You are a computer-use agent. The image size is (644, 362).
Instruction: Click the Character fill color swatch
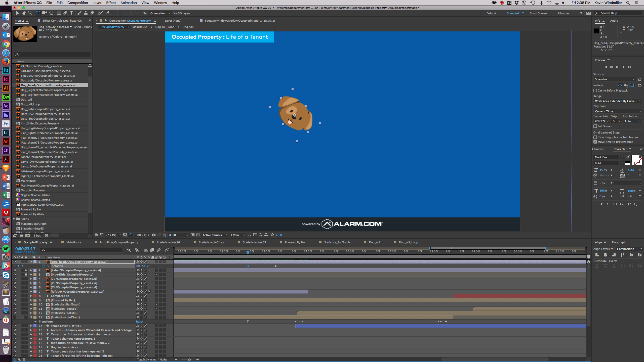635,158
